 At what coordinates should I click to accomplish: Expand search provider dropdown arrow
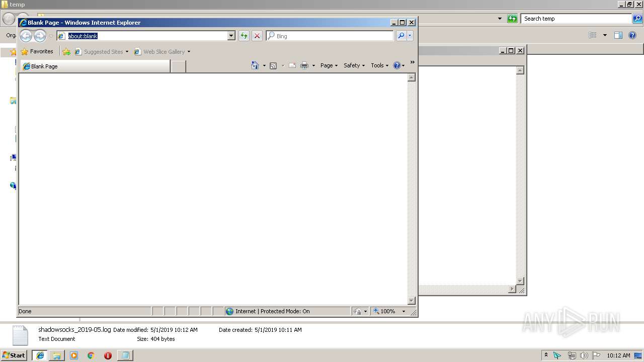pyautogui.click(x=410, y=36)
